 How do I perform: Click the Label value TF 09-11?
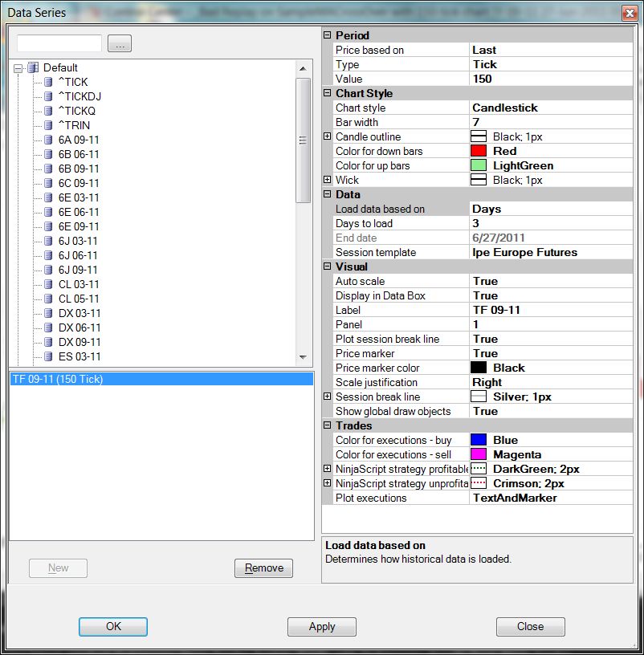551,310
